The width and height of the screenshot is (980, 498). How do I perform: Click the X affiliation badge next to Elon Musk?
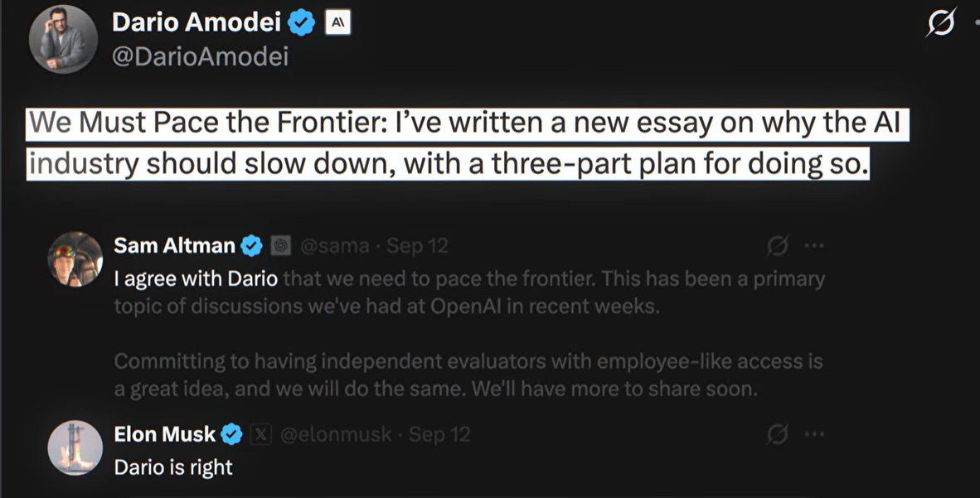[x=260, y=433]
